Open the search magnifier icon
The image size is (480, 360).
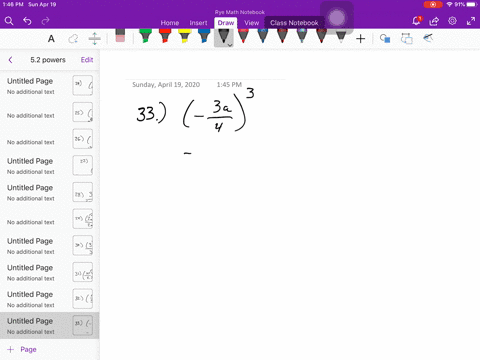click(9, 21)
